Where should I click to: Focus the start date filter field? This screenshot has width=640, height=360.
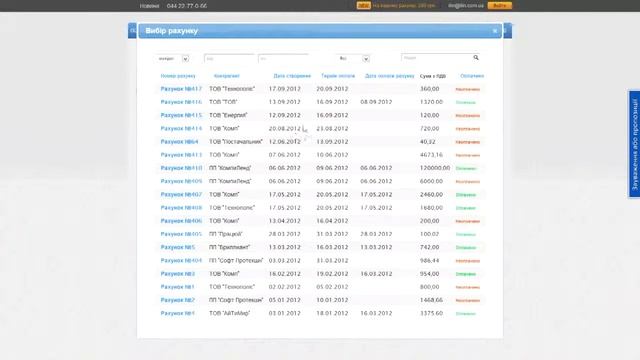[x=229, y=59]
